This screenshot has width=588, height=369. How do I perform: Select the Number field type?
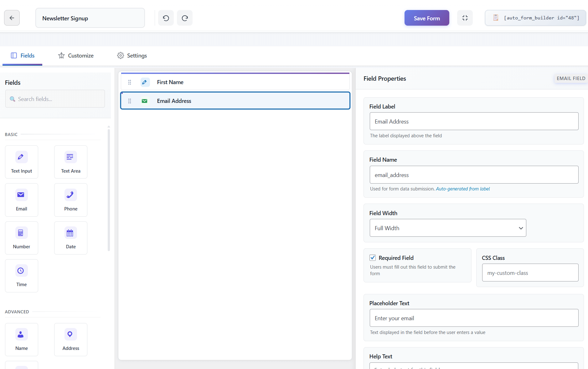pos(21,238)
